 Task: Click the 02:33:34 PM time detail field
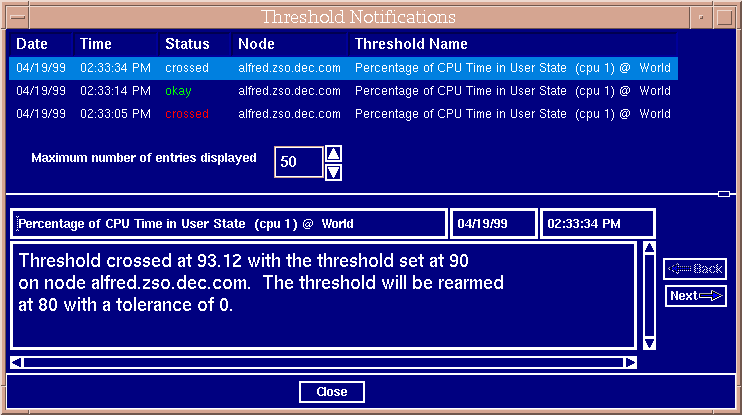coord(597,223)
